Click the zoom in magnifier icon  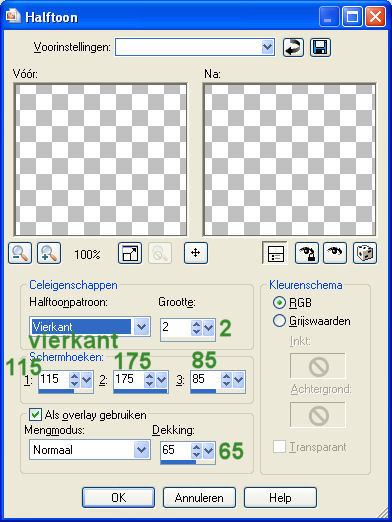point(49,253)
